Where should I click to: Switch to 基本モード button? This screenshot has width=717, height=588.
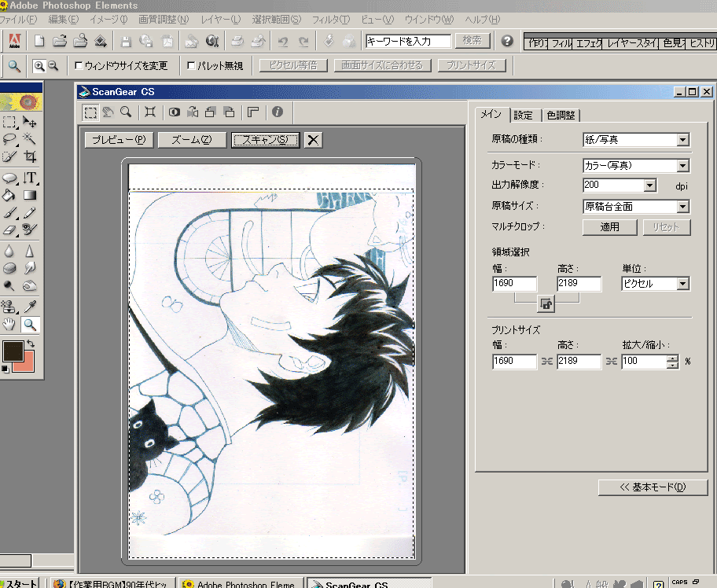[653, 487]
